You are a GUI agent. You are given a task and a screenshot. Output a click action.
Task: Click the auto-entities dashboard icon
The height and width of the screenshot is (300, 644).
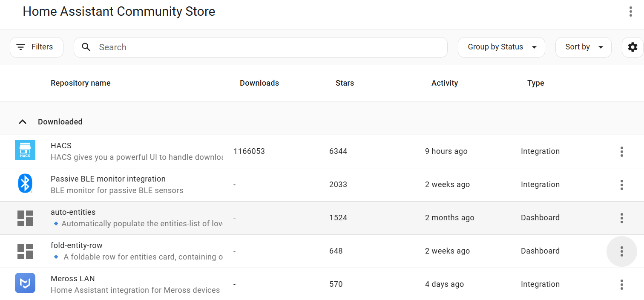[25, 218]
